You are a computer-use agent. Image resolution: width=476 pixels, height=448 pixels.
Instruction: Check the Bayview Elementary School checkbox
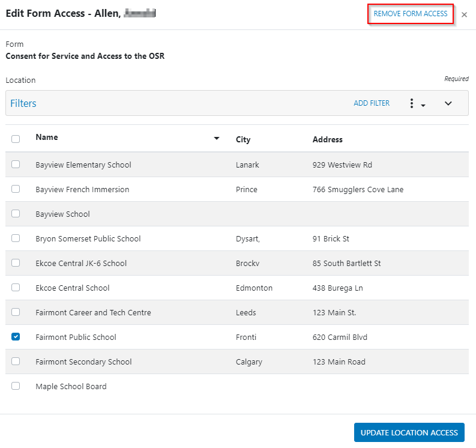16,165
